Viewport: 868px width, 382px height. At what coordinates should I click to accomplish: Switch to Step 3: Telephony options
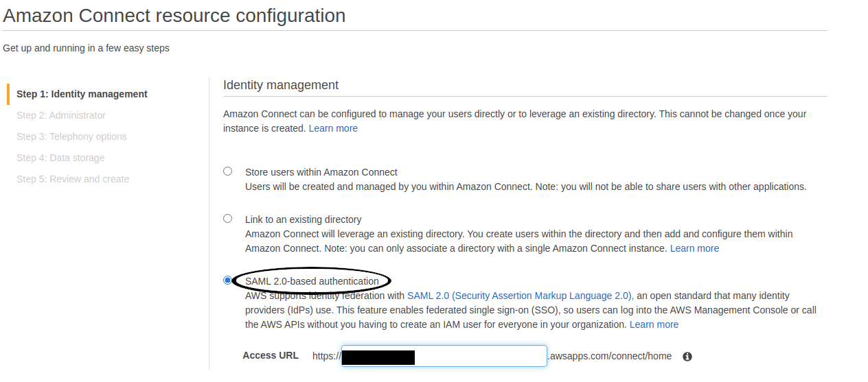(x=71, y=136)
